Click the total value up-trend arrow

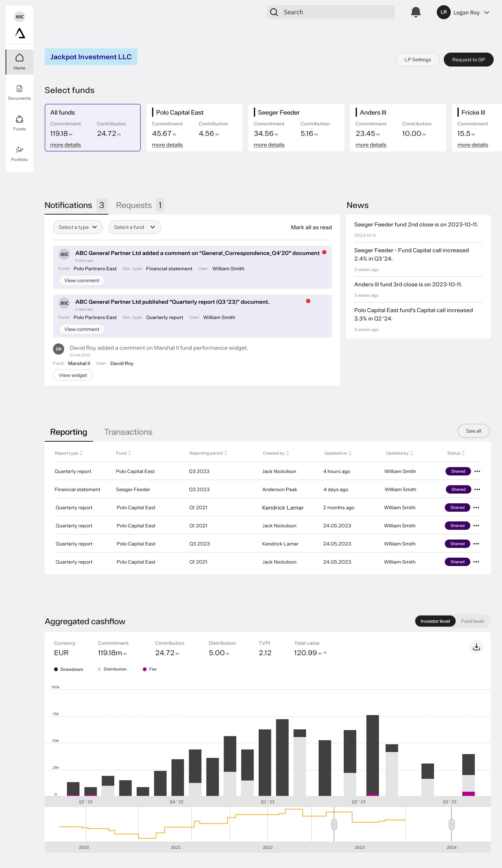[325, 653]
